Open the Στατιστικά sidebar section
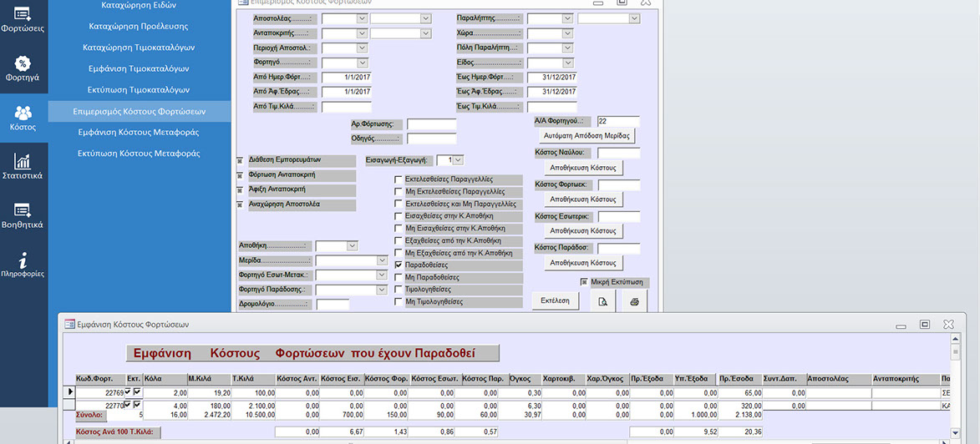The height and width of the screenshot is (444, 980). pyautogui.click(x=23, y=166)
